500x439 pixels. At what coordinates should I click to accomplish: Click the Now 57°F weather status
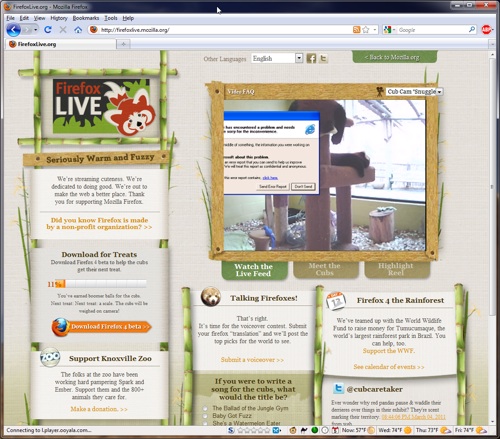coord(358,430)
